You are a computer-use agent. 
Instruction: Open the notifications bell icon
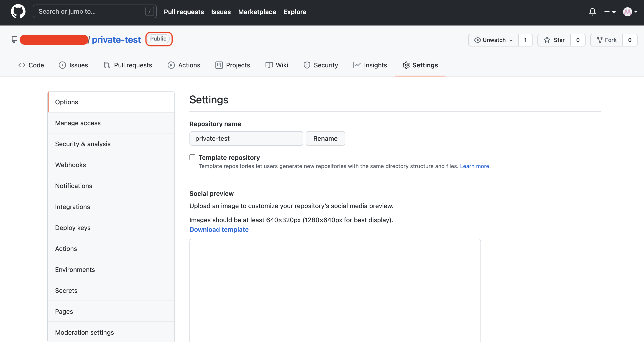pyautogui.click(x=592, y=12)
